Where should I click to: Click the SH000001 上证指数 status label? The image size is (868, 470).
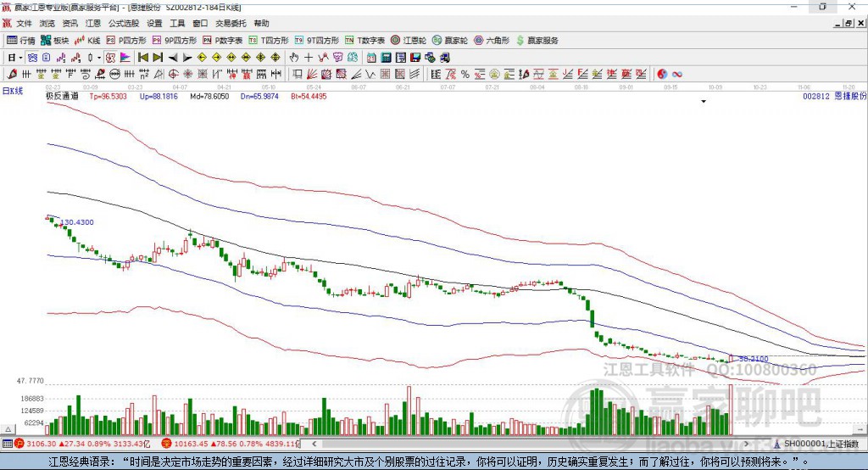point(821,444)
